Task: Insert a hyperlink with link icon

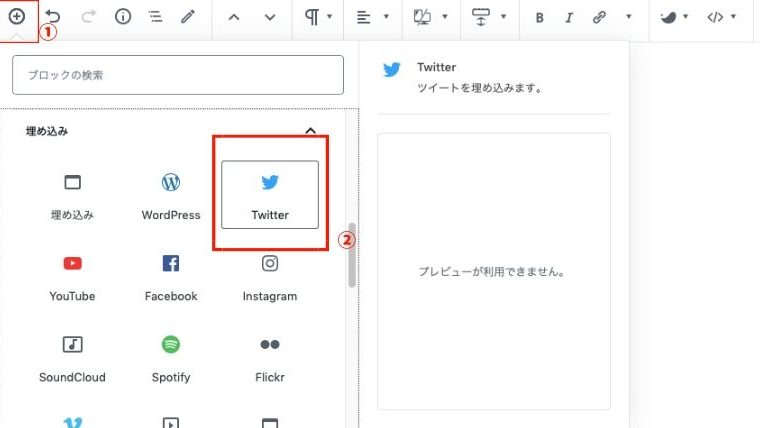Action: pos(599,17)
